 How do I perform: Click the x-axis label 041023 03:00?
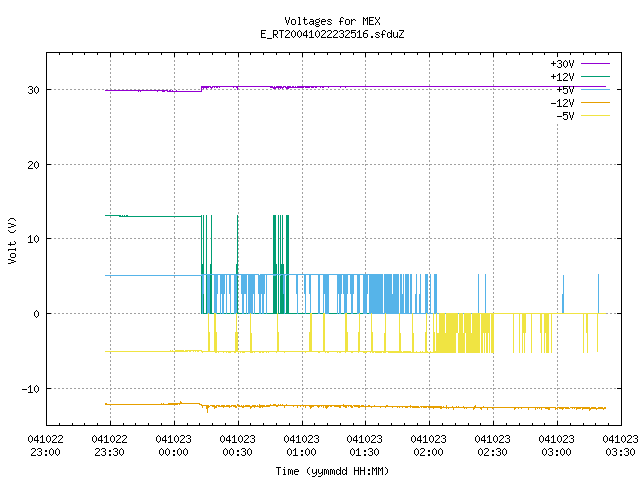(557, 446)
